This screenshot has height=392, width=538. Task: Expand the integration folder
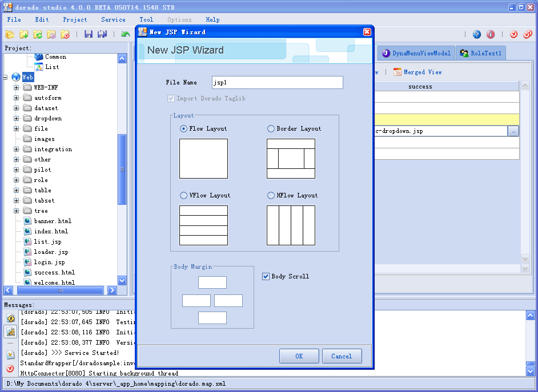(16, 149)
